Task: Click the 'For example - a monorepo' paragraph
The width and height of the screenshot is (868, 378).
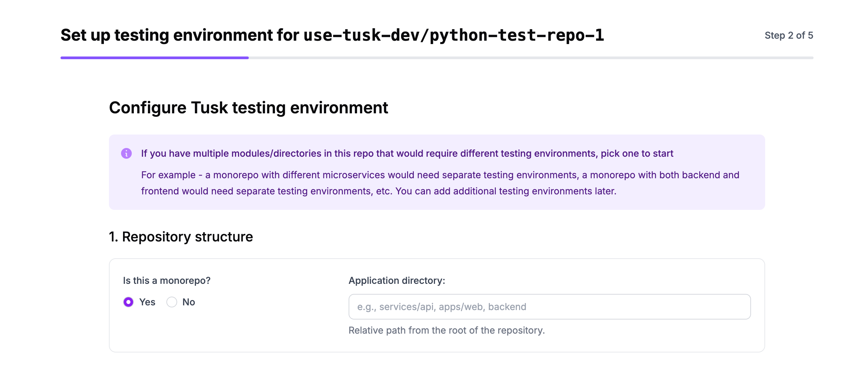Action: pos(440,183)
